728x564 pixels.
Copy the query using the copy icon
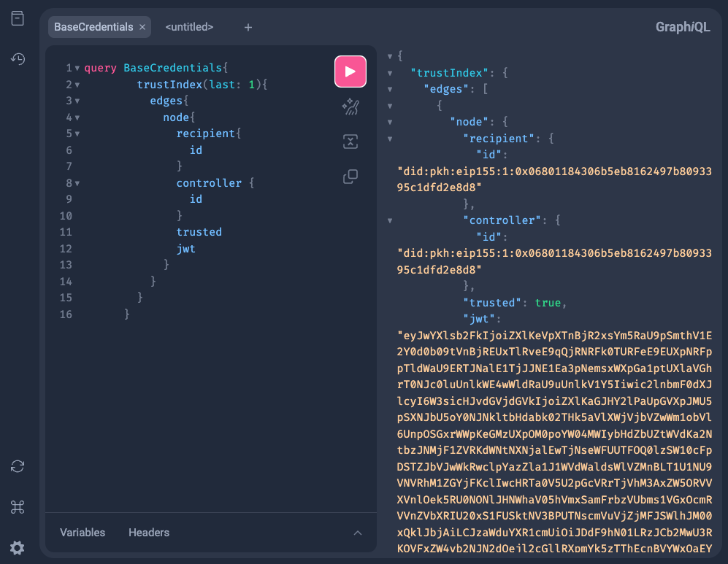(350, 177)
